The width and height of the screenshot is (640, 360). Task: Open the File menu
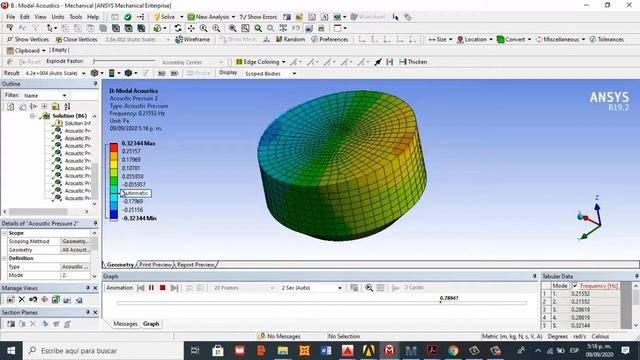11,17
